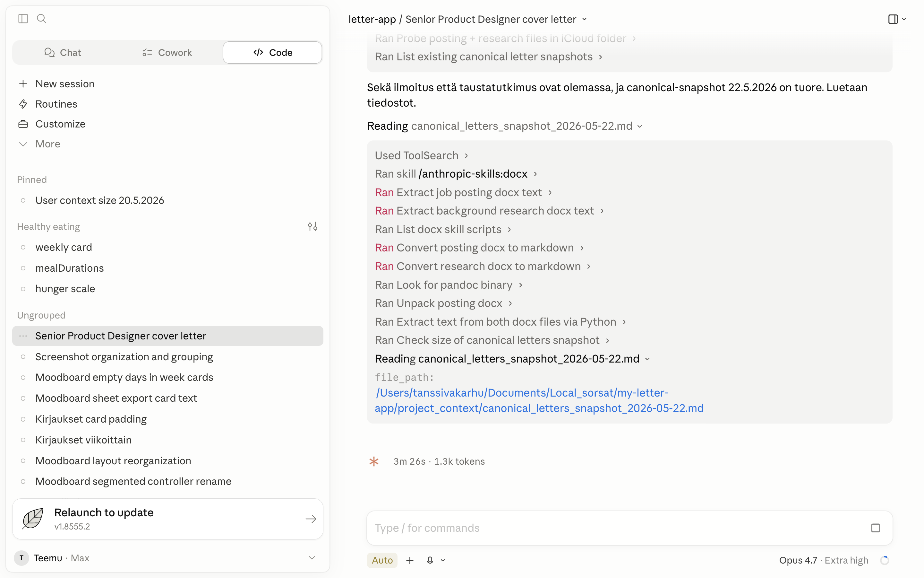The width and height of the screenshot is (924, 578).
Task: Click the context usage ring indicator
Action: 884,560
